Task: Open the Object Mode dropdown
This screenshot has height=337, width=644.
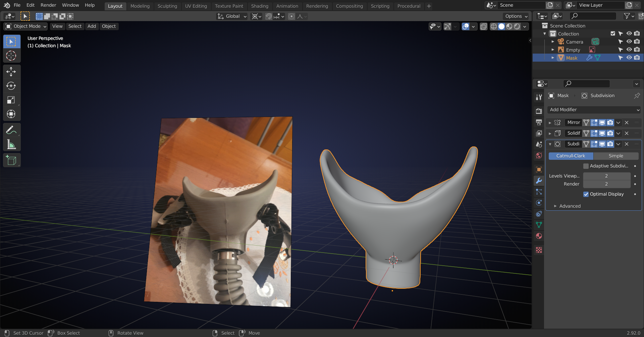Action: tap(26, 26)
